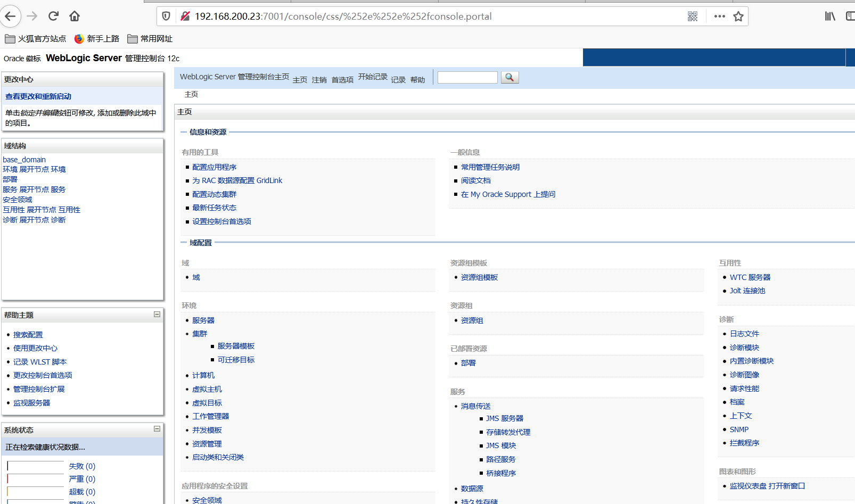The width and height of the screenshot is (855, 504).
Task: Open 为 RAC 数据源配置 GridLink
Action: coord(237,180)
